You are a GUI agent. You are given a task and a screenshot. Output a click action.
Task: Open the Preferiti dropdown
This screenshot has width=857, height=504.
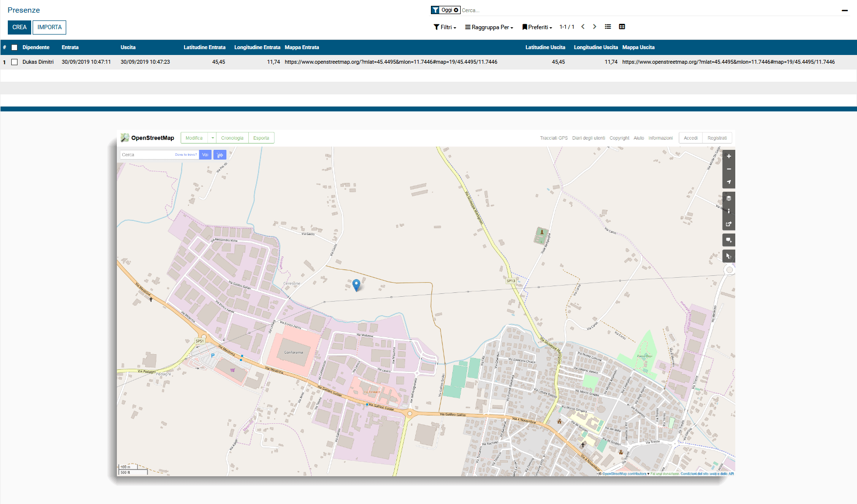[x=537, y=27]
